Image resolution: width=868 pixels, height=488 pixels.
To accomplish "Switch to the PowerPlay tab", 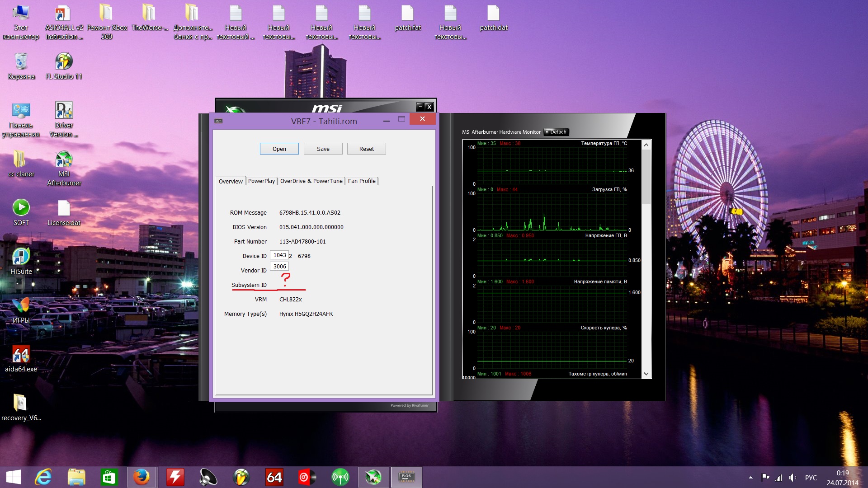I will (x=261, y=181).
